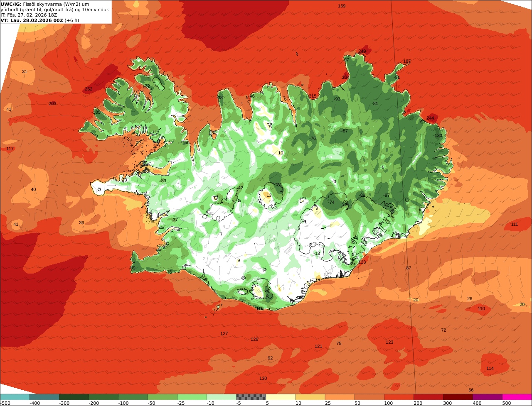Click the map value -130
The image size is (532, 406).
(438, 135)
